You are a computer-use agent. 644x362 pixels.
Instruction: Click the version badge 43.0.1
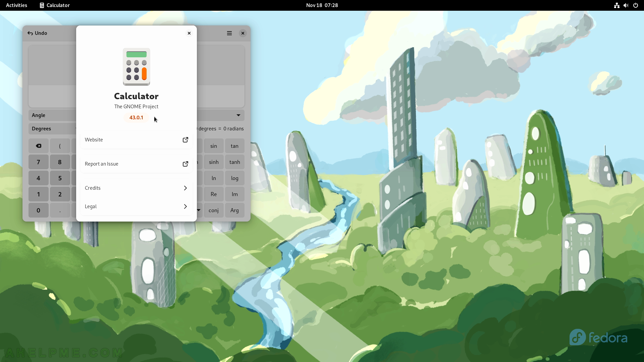(136, 118)
